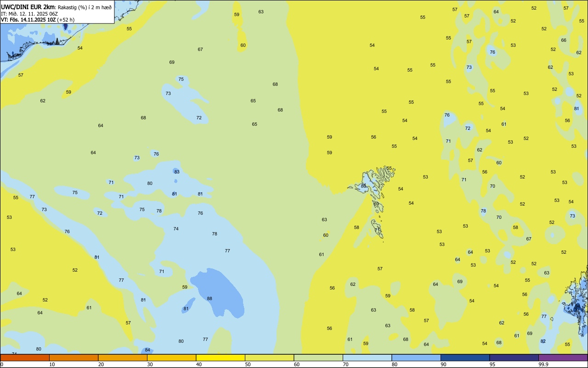Pick the light blue 70–80 legend swatch
Viewport: 588px width, 368px height.
(x=367, y=357)
